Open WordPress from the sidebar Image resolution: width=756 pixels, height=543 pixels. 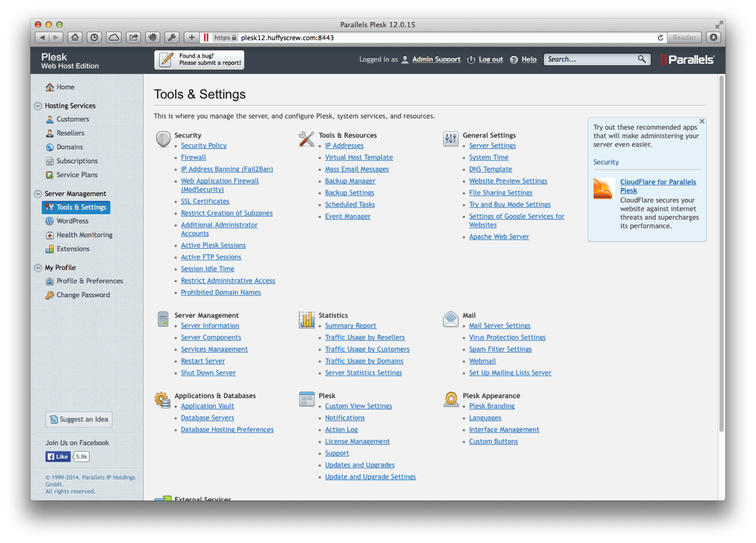pyautogui.click(x=72, y=221)
